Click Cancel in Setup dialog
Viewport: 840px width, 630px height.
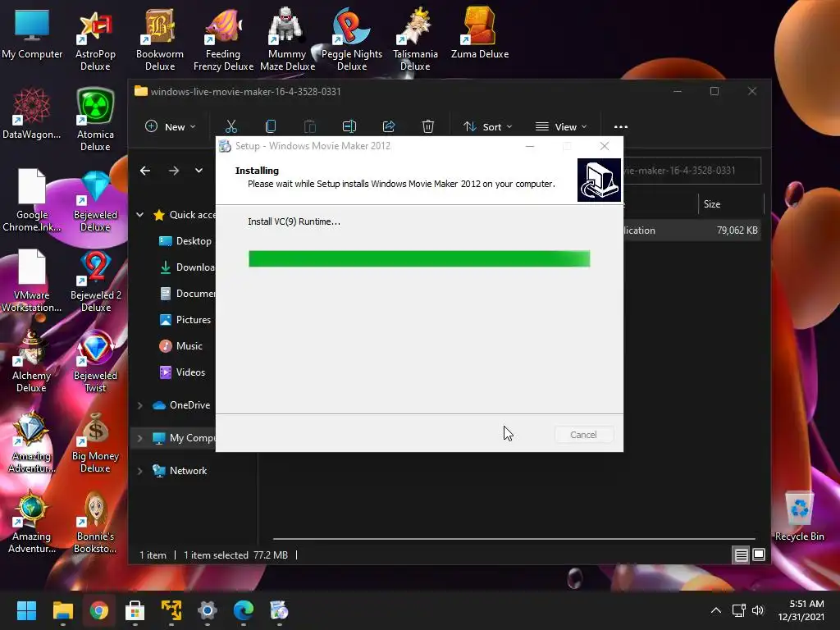(x=583, y=435)
